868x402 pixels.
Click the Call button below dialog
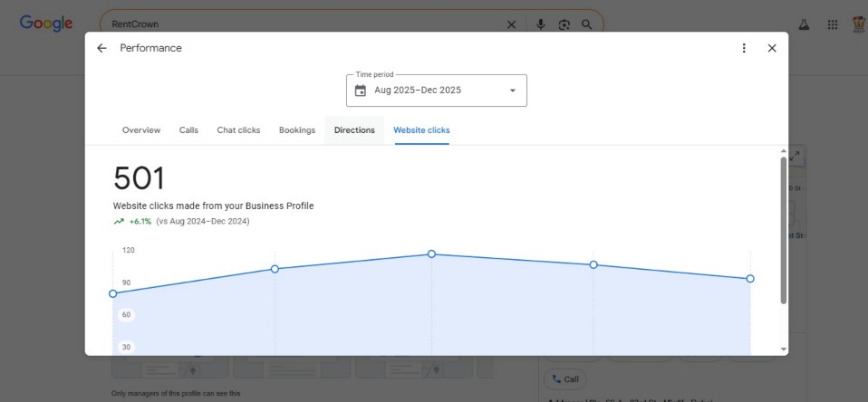coord(564,379)
